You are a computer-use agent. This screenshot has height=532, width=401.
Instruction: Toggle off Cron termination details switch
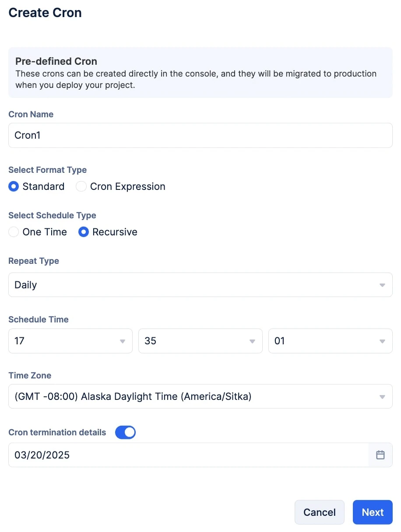[x=125, y=432]
